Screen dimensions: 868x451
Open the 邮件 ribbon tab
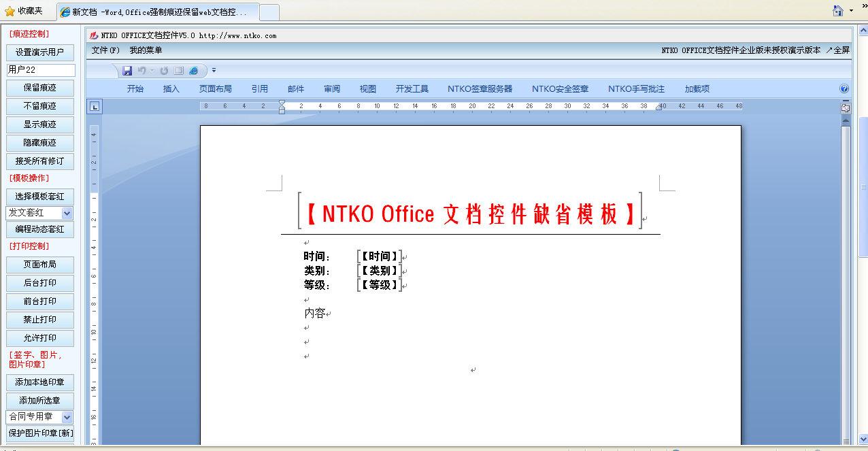[x=296, y=88]
